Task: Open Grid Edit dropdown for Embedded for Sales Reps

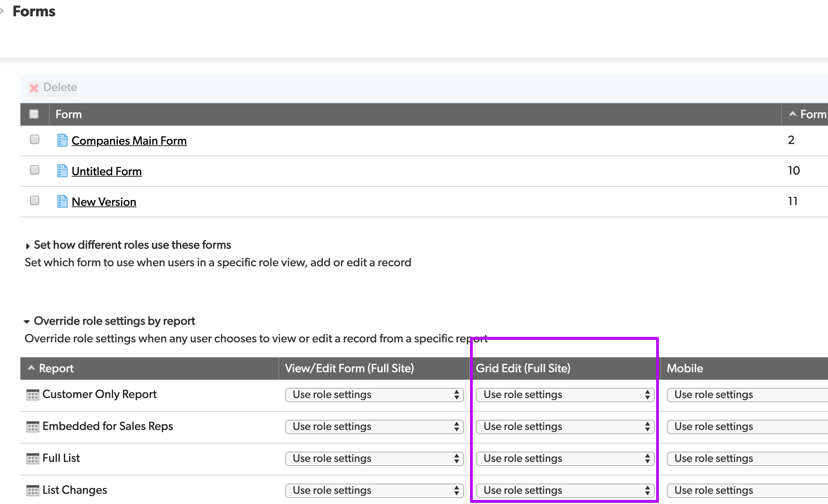Action: [565, 426]
